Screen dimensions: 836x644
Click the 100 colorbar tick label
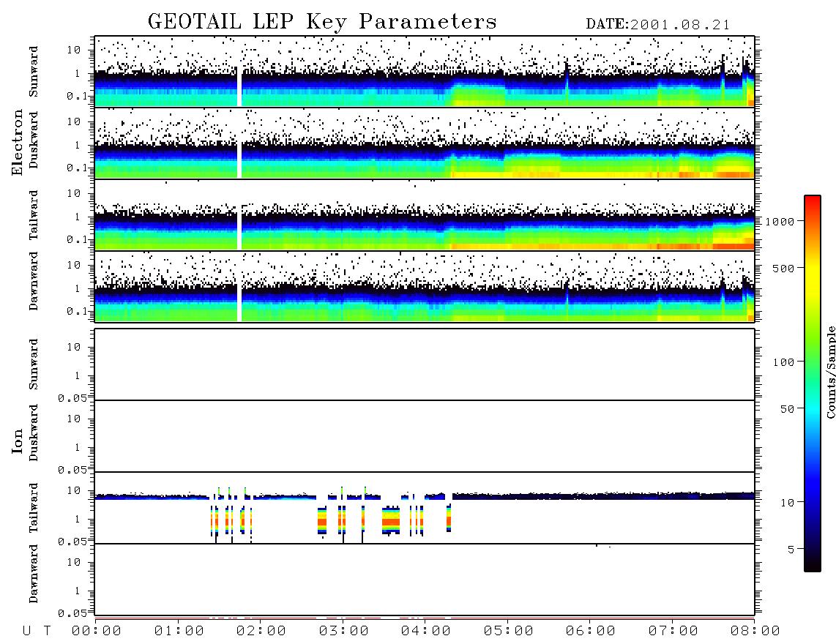[784, 362]
